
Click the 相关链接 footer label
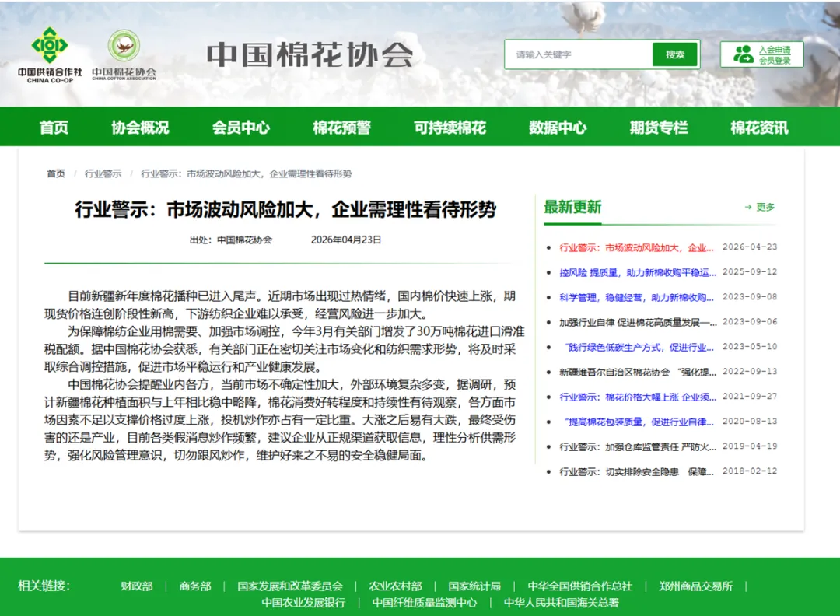click(x=44, y=586)
